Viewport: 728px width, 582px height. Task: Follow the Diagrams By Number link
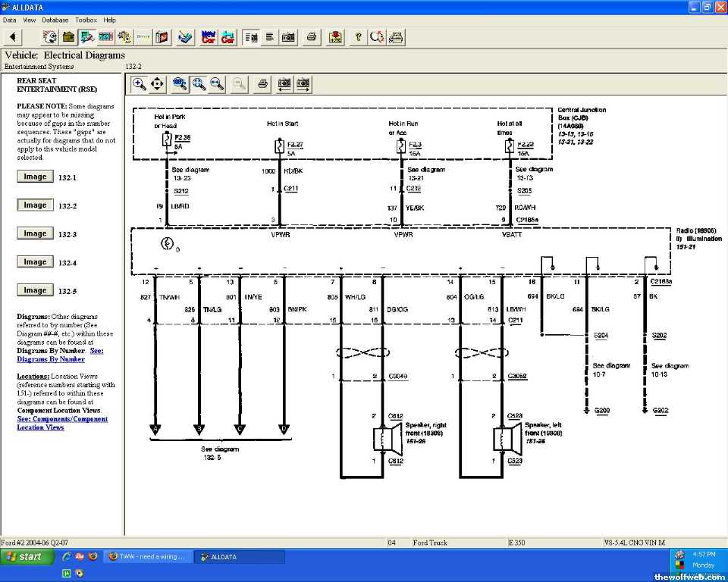point(51,359)
